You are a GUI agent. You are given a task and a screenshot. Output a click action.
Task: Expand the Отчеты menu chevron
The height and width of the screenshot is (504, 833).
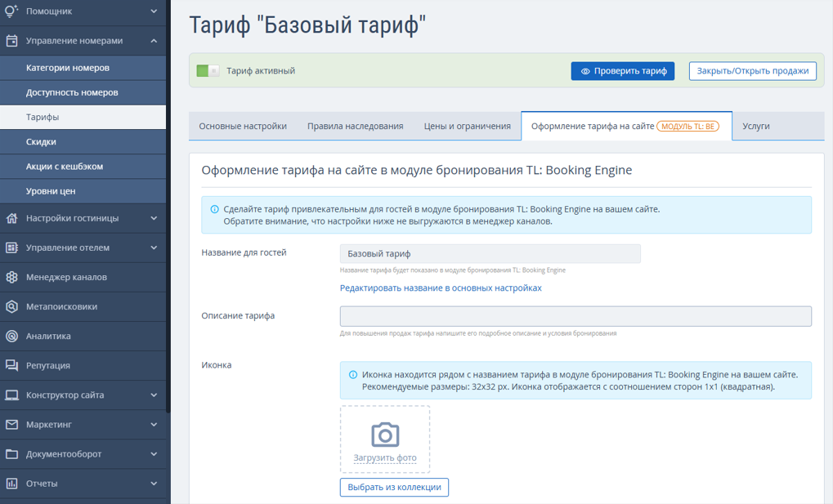tap(154, 484)
